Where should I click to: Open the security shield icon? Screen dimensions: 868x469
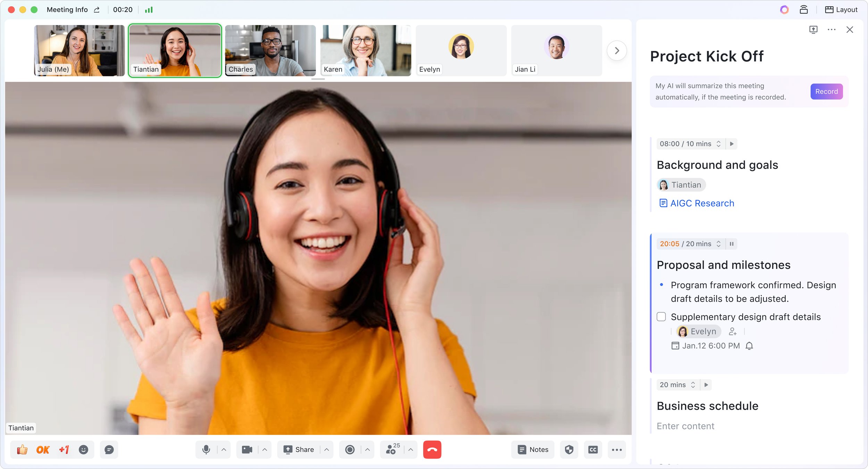[569, 450]
